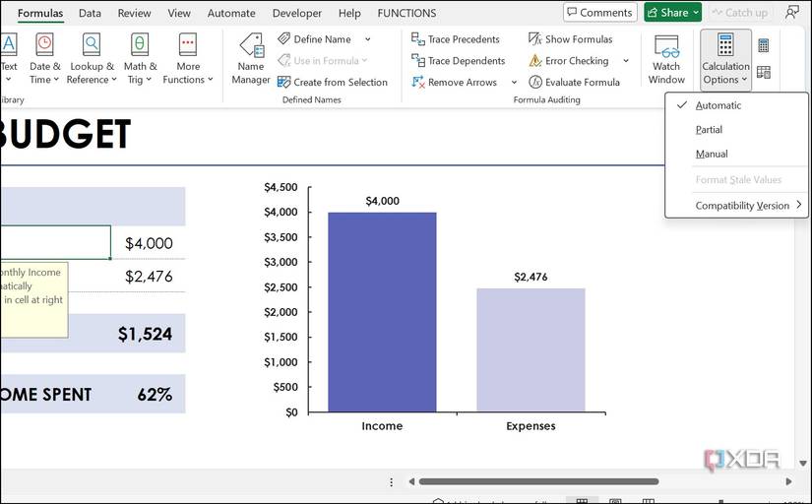Open the Developer tab
Viewport: 812px width, 504px height.
pos(296,13)
